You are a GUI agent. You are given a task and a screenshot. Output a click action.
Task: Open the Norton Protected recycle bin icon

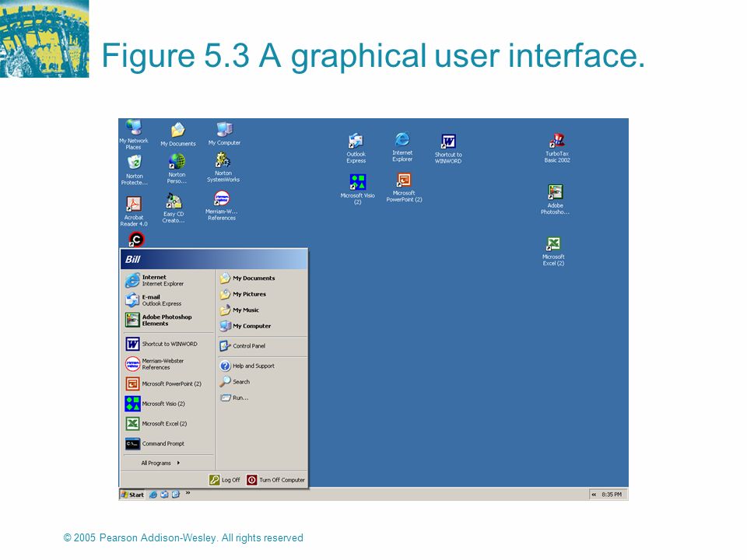coord(135,170)
